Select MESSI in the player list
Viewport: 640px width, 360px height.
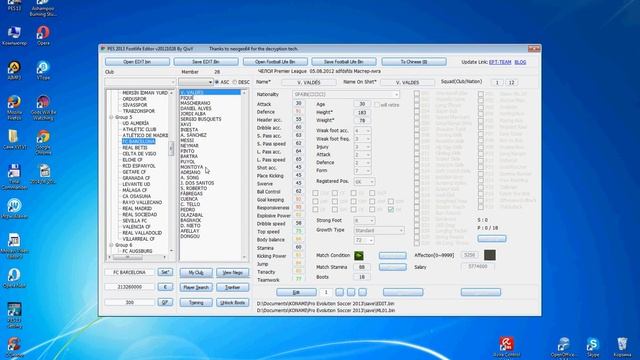tap(187, 140)
